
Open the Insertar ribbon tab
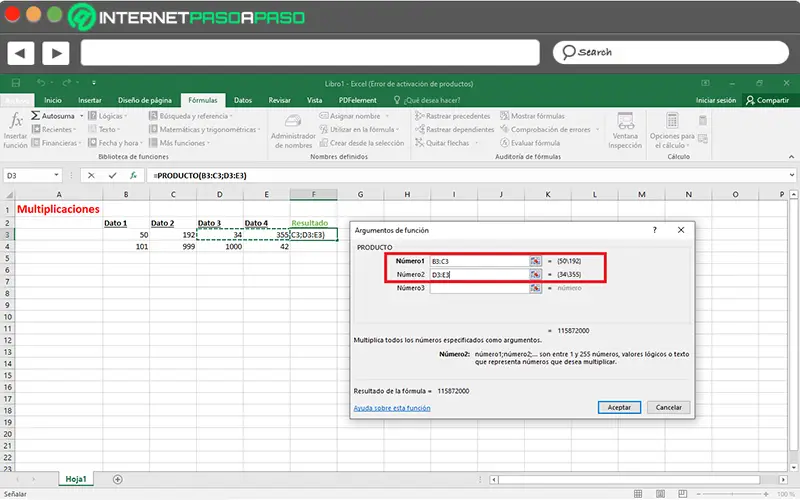pos(90,100)
